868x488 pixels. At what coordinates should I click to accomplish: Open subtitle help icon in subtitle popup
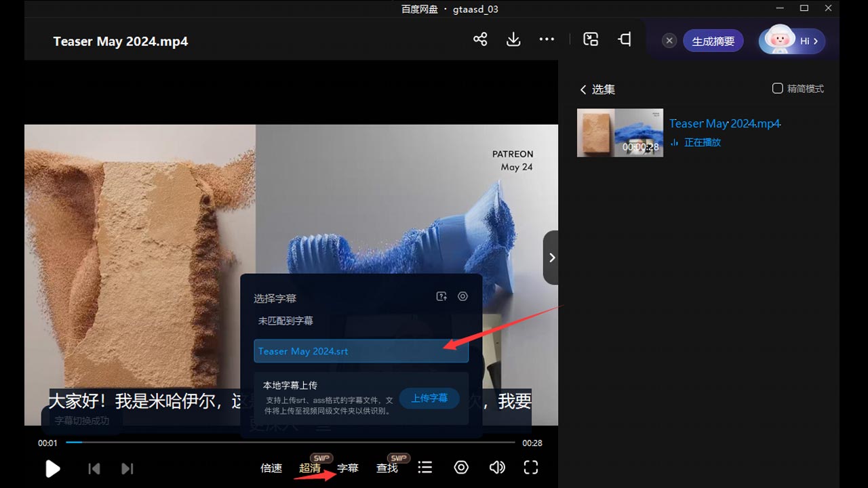click(441, 296)
